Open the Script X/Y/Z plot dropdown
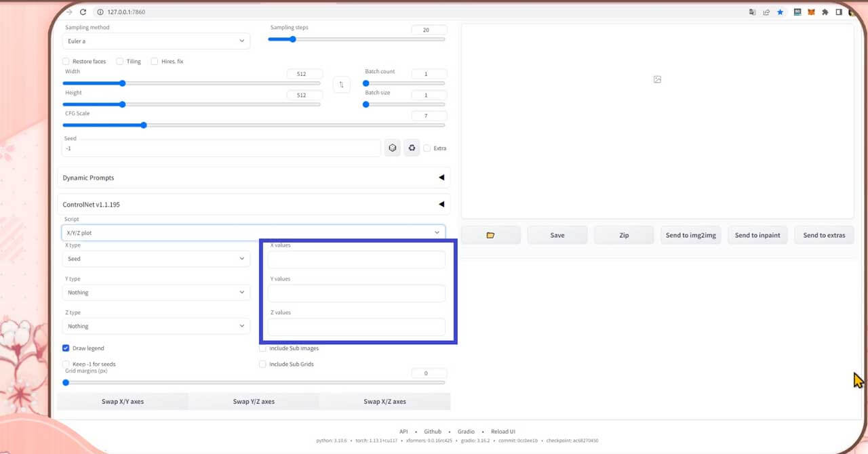The height and width of the screenshot is (454, 868). pos(253,232)
